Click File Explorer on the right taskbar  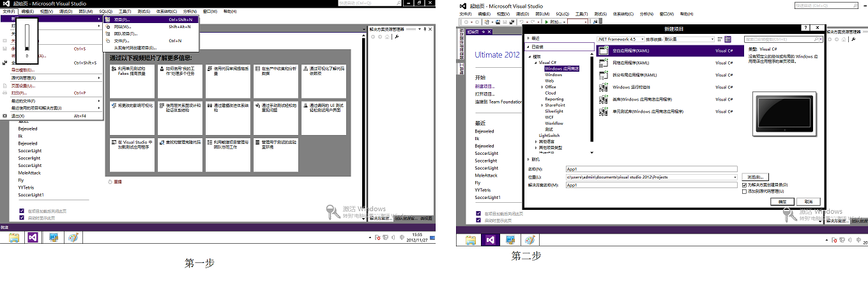tap(471, 240)
